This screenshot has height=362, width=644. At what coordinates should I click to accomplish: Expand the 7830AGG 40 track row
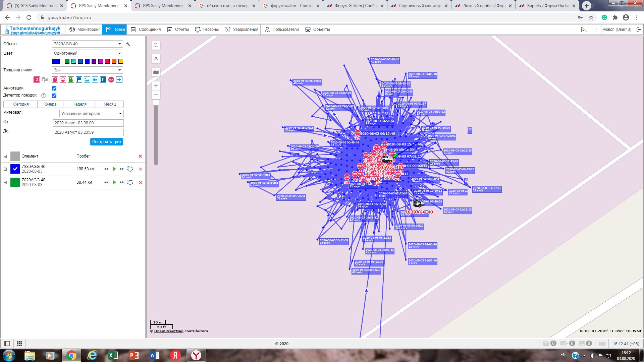5,169
